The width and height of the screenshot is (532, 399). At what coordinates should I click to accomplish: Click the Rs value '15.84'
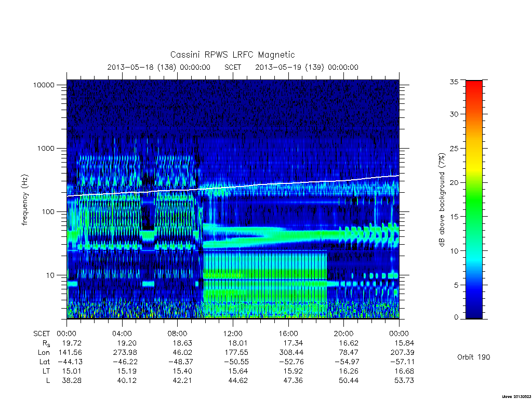[x=404, y=343]
